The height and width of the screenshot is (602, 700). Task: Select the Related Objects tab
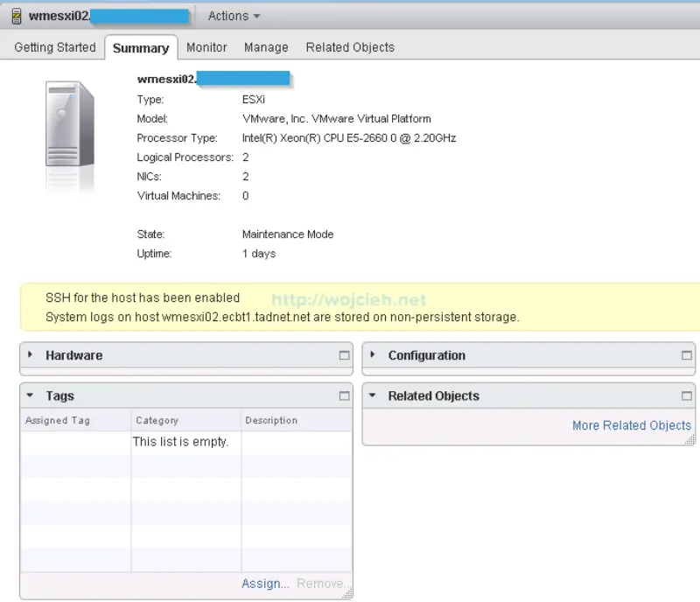point(349,47)
